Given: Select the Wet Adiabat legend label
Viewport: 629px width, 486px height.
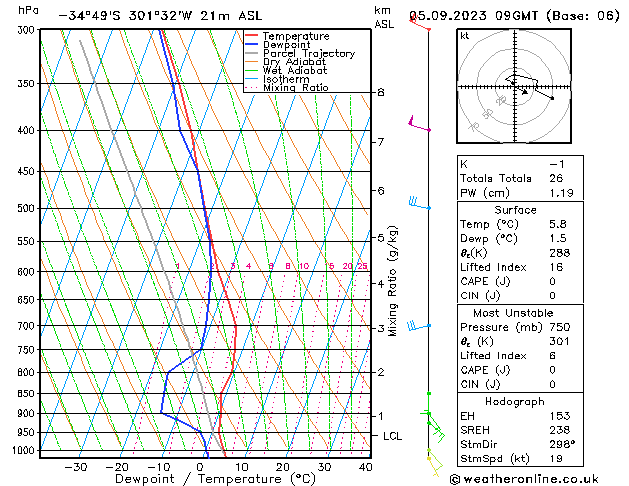Looking at the screenshot, I should 295,71.
